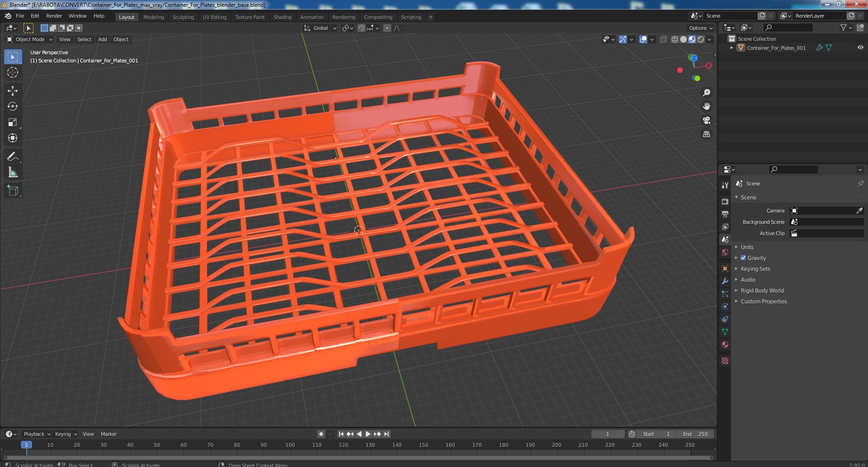Screen dimensions: 868x467
Task: Open the Material properties tab
Action: point(725,344)
